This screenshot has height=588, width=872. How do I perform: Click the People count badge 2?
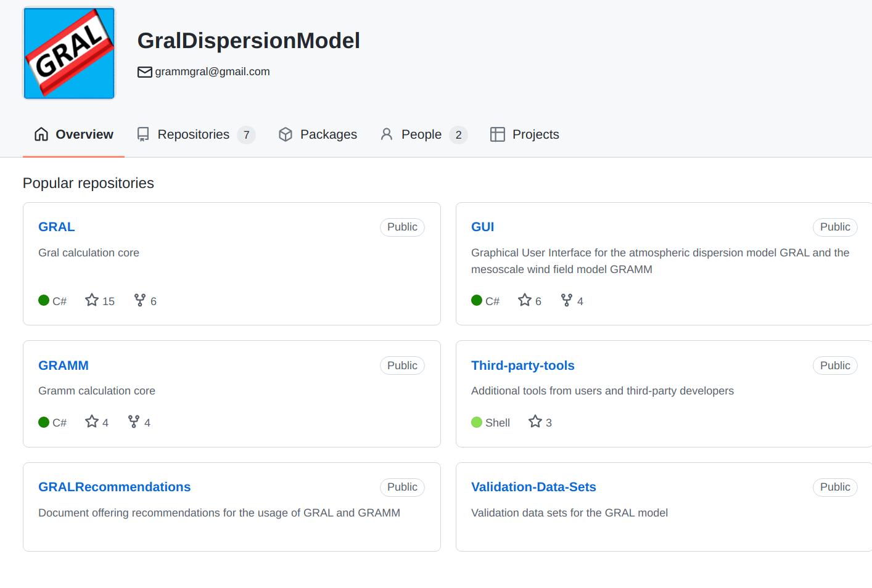pos(458,135)
